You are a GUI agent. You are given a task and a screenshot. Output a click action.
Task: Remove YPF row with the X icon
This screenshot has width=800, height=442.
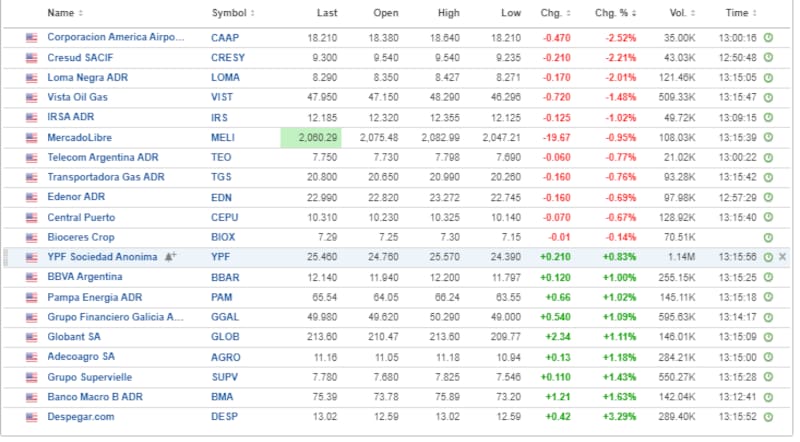point(783,257)
